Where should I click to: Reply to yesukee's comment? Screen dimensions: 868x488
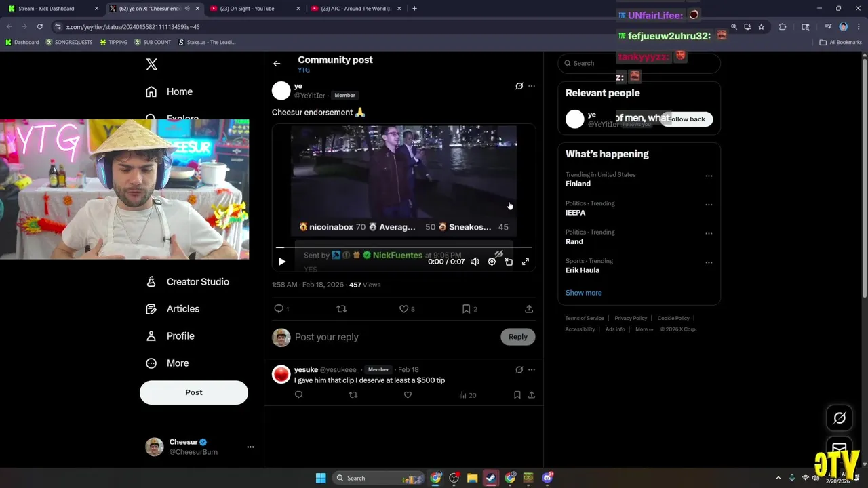pos(298,394)
